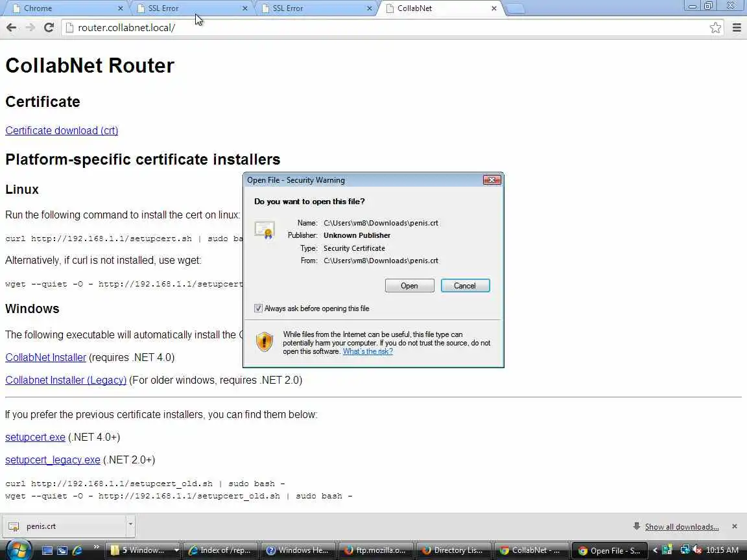747x560 pixels.
Task: Go back using browser back arrow
Action: click(x=12, y=28)
